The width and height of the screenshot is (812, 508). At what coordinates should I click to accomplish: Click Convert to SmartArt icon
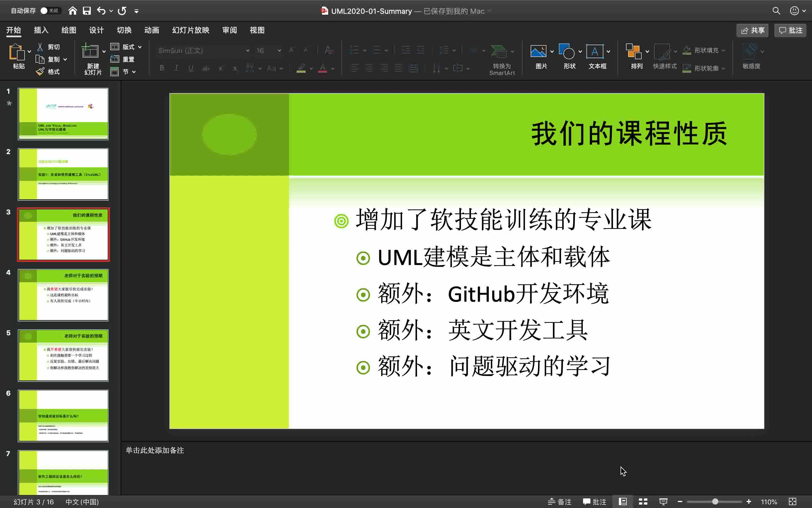pos(498,51)
